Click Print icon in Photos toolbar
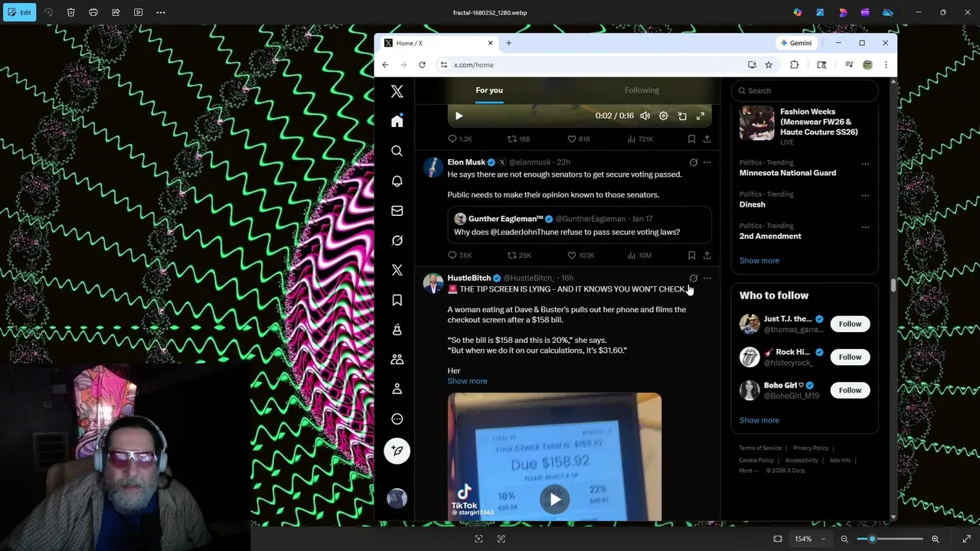This screenshot has width=980, height=551. [x=93, y=12]
